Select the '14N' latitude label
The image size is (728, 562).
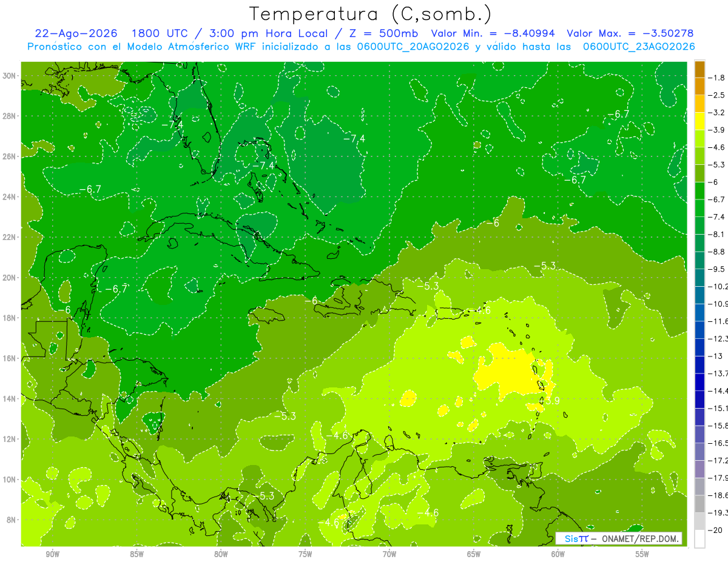[x=10, y=399]
